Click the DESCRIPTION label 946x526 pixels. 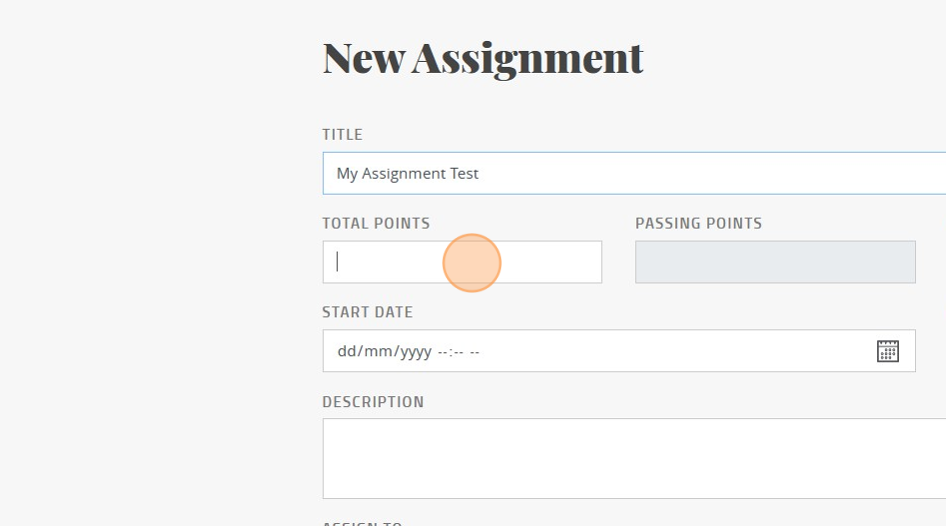[373, 402]
